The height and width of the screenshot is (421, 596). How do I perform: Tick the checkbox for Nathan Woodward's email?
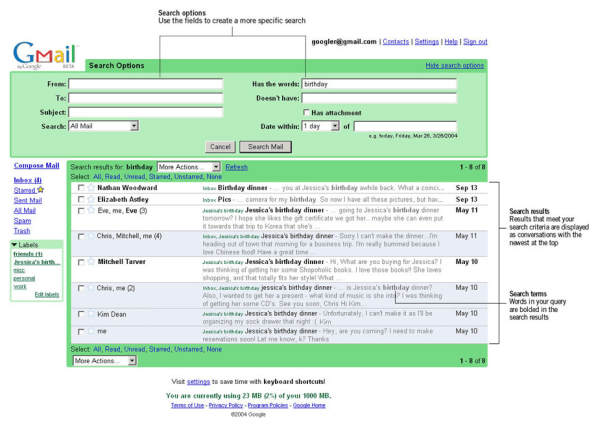click(x=81, y=188)
